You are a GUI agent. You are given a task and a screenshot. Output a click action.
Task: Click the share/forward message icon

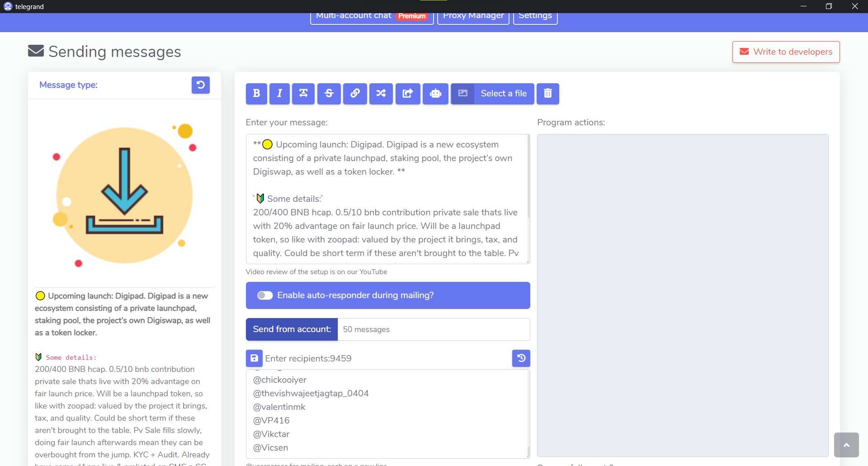point(408,94)
